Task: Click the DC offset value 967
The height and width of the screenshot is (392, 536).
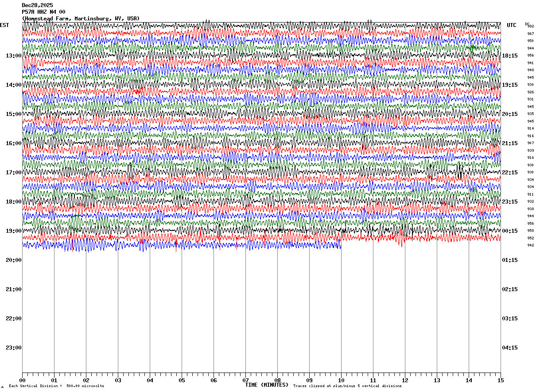Action: click(530, 34)
